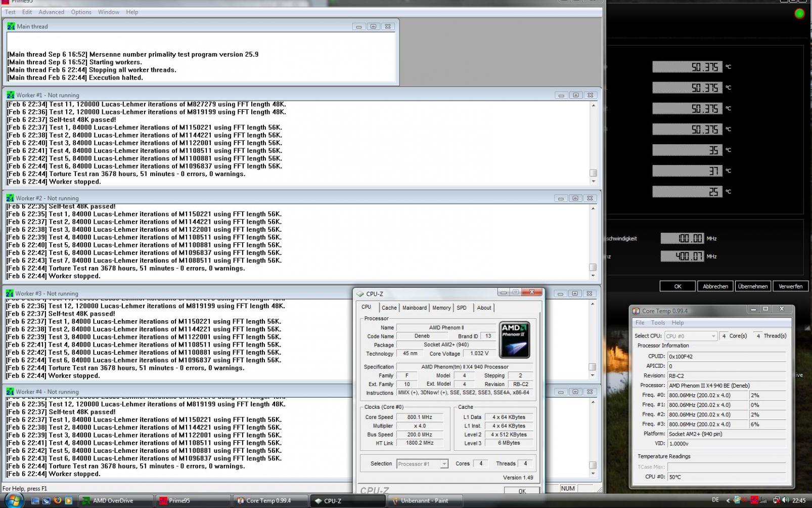Screen dimensions: 812x508
Task: Switch to the Cache tab in CPU-Z
Action: tap(389, 308)
